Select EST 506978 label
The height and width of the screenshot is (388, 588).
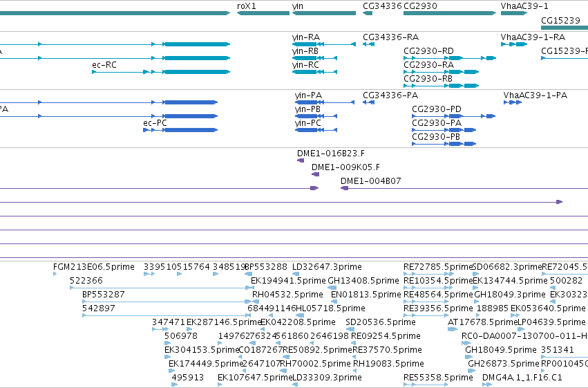click(x=181, y=336)
